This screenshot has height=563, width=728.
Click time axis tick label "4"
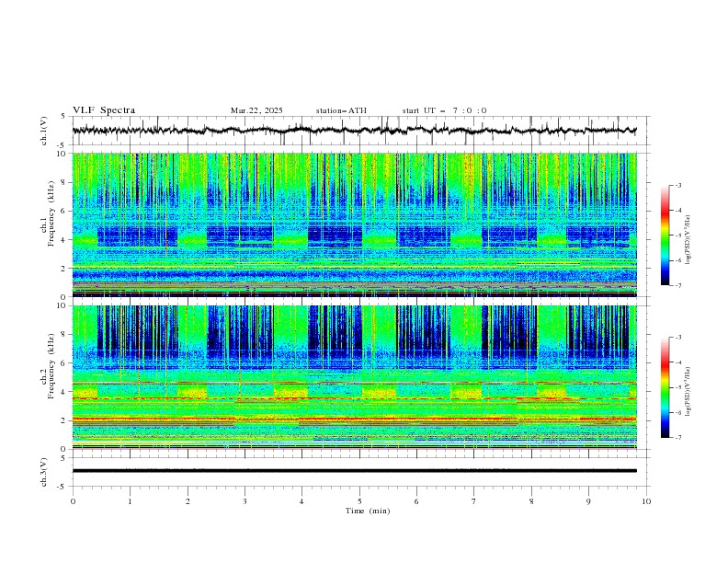click(301, 501)
